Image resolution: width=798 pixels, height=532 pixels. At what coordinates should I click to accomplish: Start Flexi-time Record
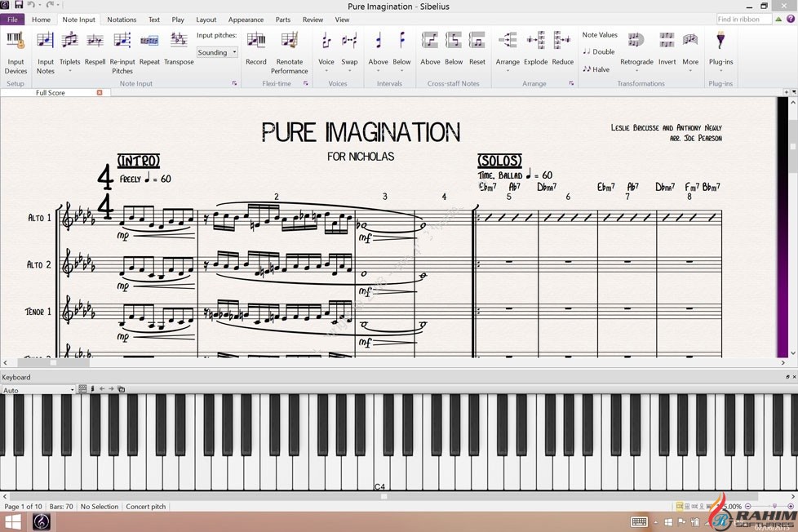point(256,47)
